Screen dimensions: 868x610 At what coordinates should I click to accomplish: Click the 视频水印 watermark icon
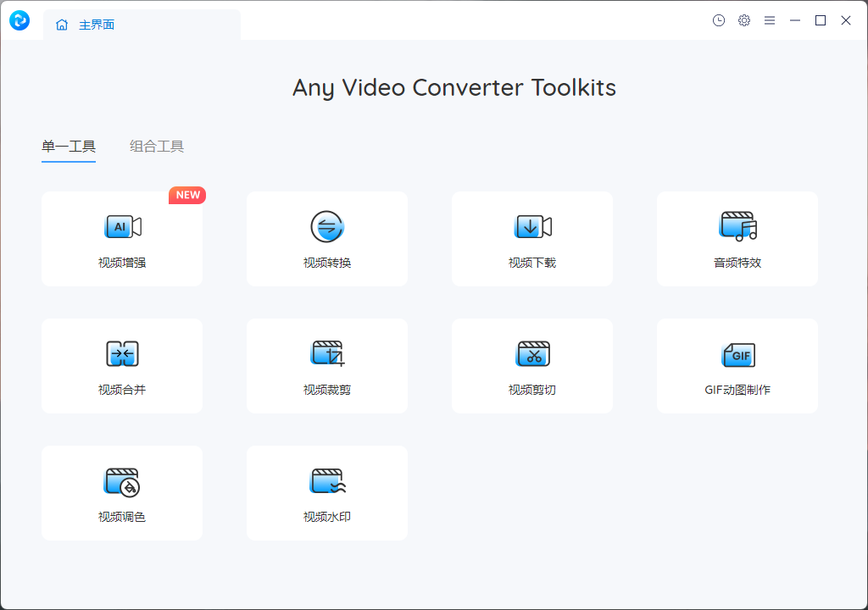[x=328, y=481]
